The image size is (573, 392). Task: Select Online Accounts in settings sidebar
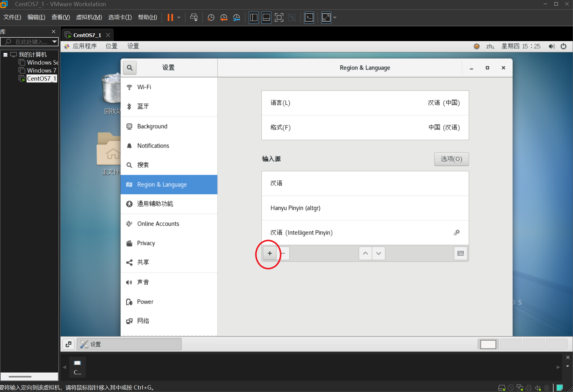[169, 224]
